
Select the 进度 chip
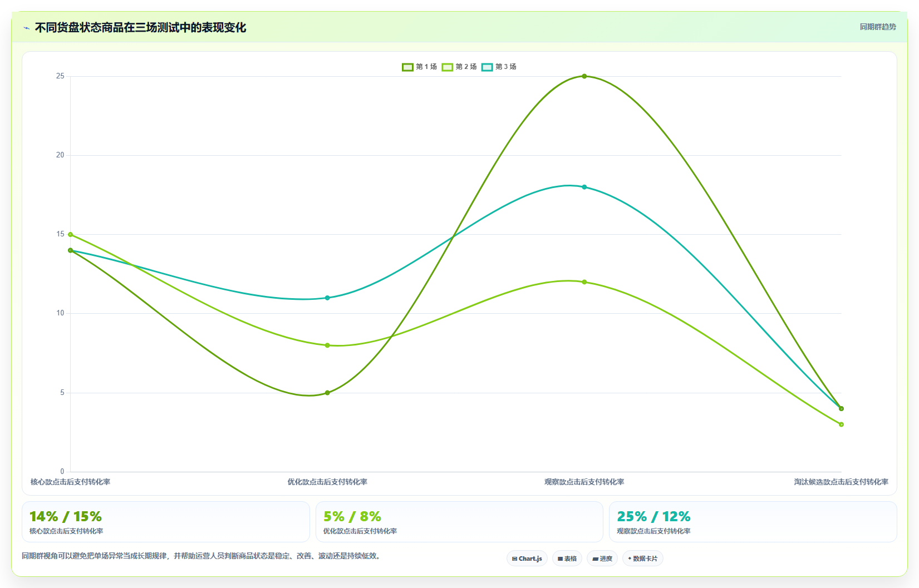click(x=602, y=559)
